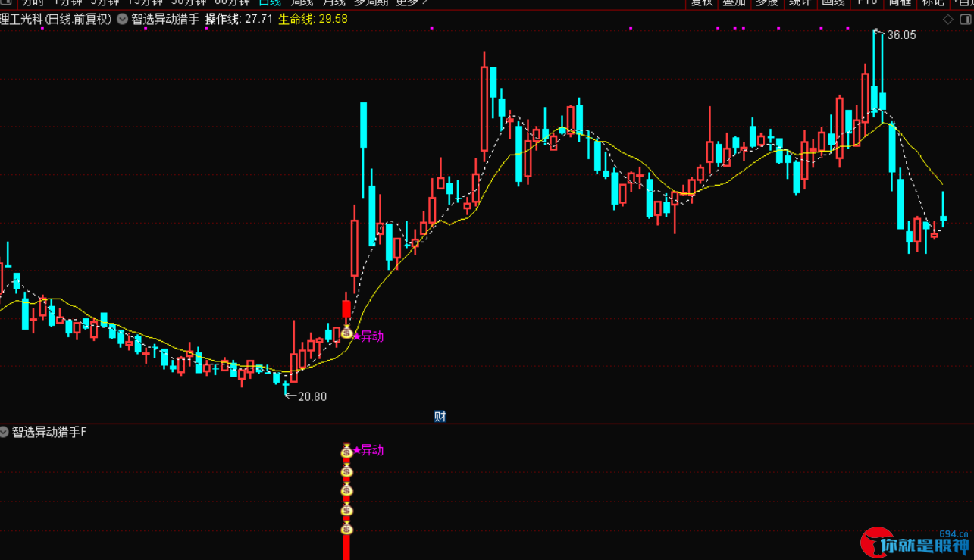Viewport: 974px width, 560px height.
Task: Open the F10 company info button
Action: click(866, 3)
